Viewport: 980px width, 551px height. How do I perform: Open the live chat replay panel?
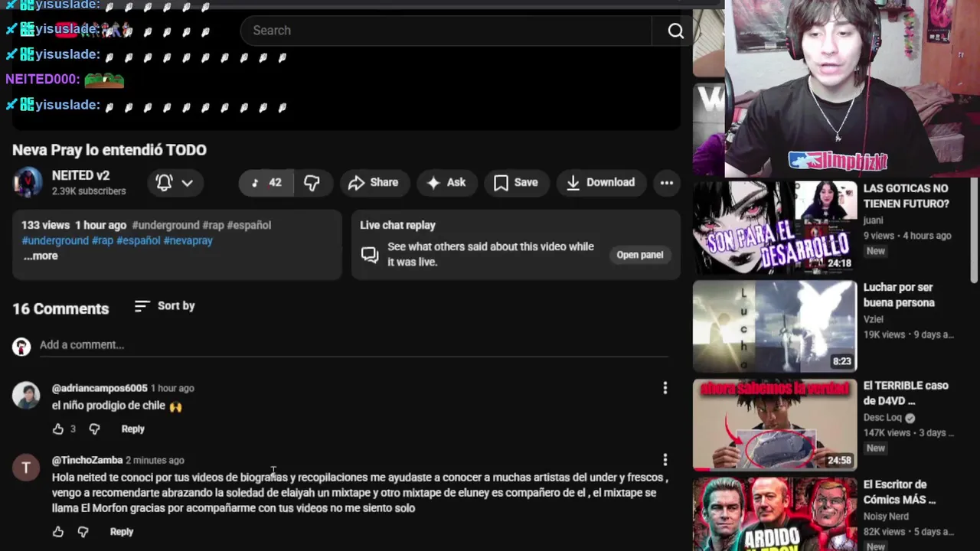point(640,255)
